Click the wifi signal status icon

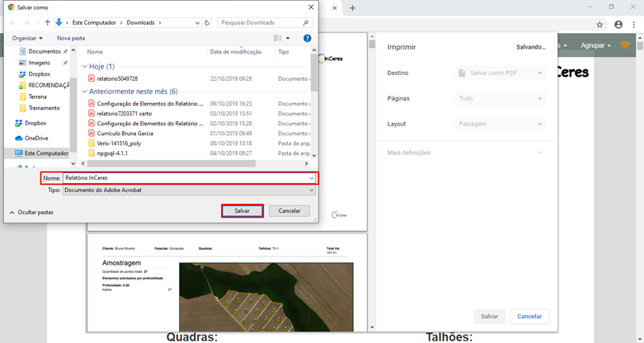coord(625,45)
